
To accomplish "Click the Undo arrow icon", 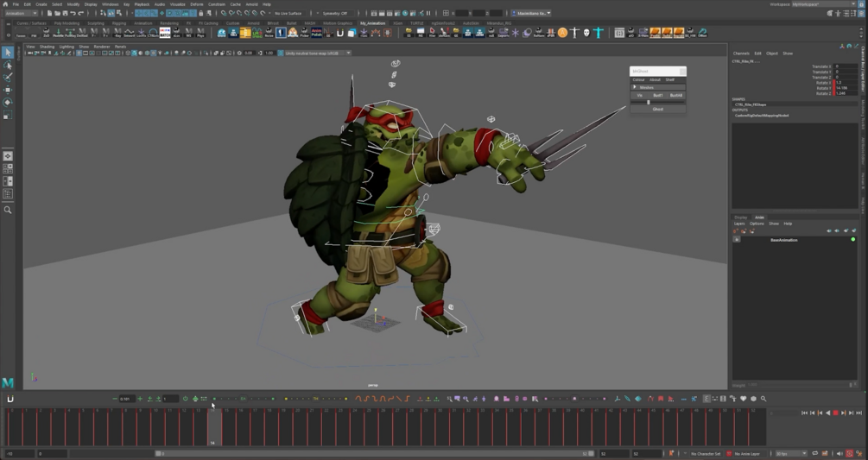I will (x=73, y=13).
